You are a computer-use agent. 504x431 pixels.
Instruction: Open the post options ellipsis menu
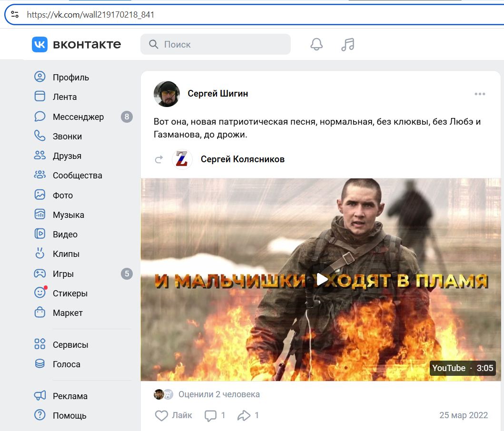tap(479, 94)
